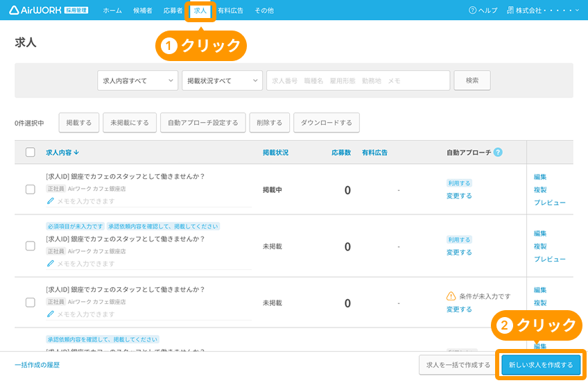Screen dimensions: 588x383
Task: Check the first job row with status 掲載中
Action: tap(31, 189)
